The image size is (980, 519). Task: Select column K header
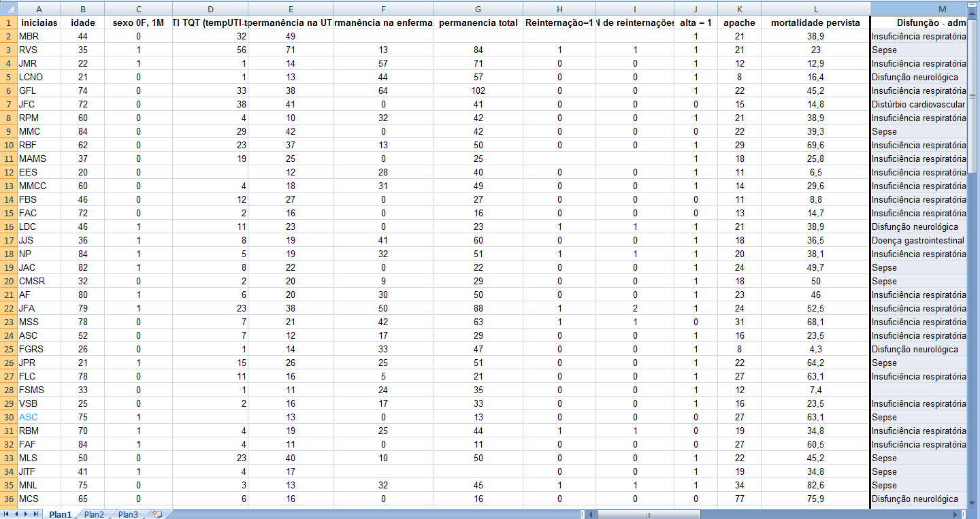point(739,8)
